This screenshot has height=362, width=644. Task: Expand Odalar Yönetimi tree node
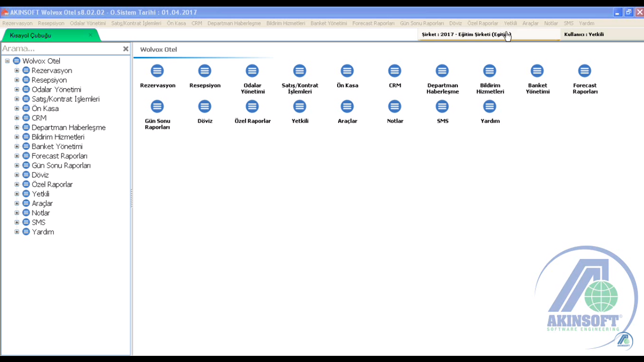(x=17, y=89)
